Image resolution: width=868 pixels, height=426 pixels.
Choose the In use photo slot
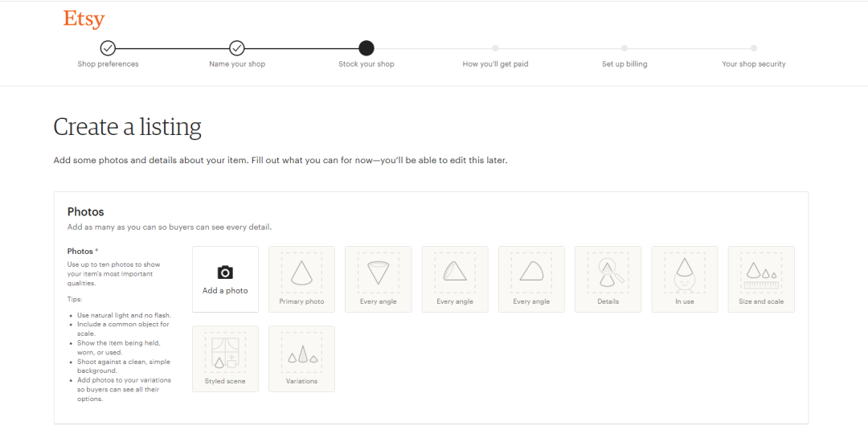[x=684, y=279]
